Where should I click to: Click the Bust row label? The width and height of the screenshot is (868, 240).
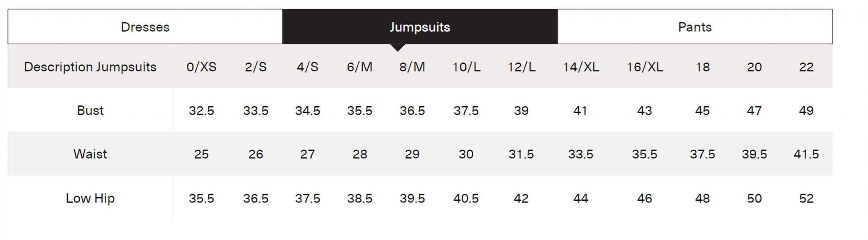pos(90,110)
